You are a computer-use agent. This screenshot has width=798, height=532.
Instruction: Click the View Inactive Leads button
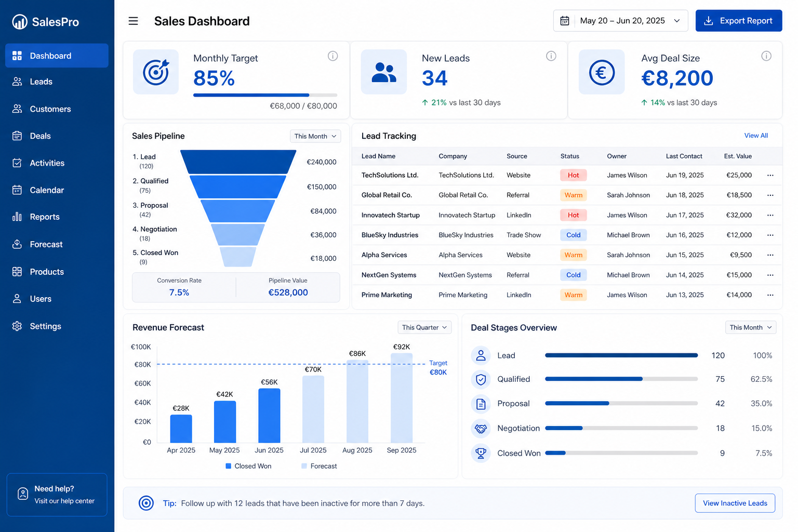point(735,503)
